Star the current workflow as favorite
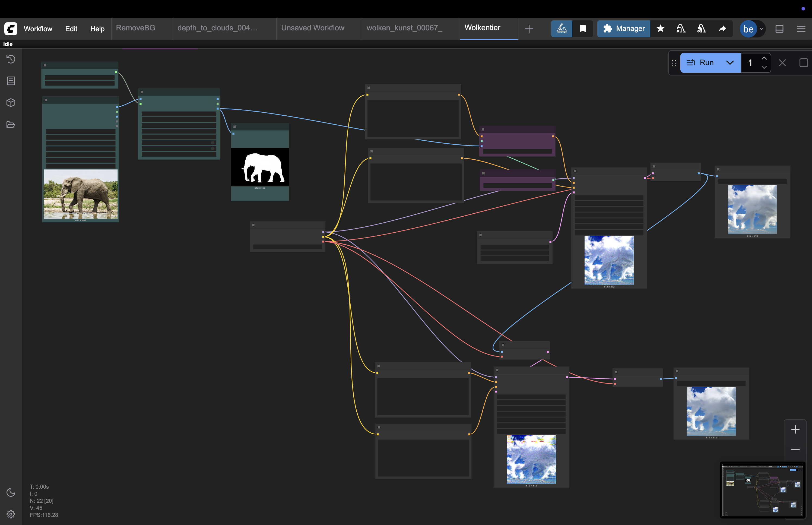The height and width of the screenshot is (525, 812). (660, 29)
